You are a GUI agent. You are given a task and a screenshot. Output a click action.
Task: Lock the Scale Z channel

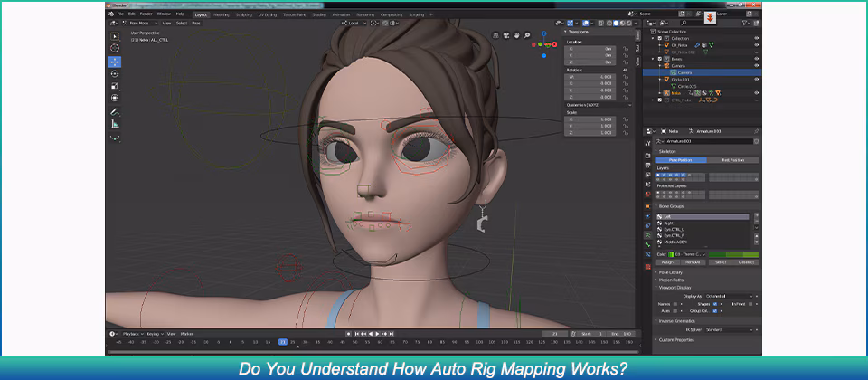pos(626,133)
